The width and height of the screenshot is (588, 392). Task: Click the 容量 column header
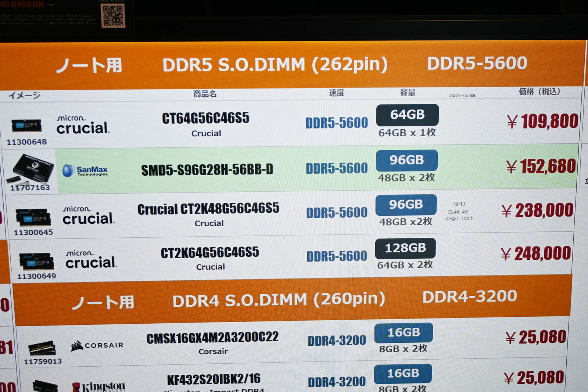pyautogui.click(x=408, y=92)
